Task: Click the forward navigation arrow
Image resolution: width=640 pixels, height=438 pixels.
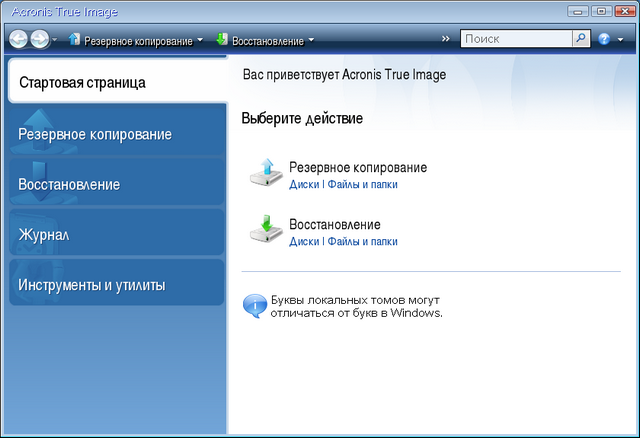Action: (x=38, y=39)
